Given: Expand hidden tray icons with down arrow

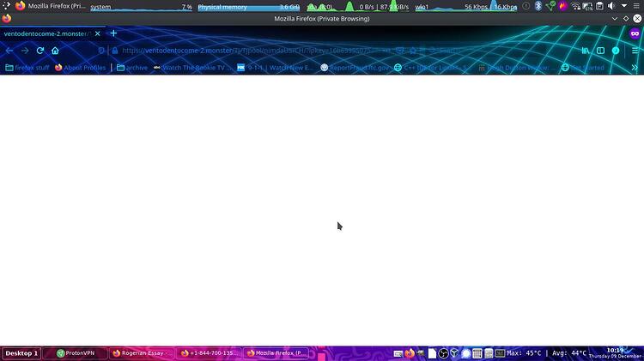Looking at the screenshot, I should point(624,6).
